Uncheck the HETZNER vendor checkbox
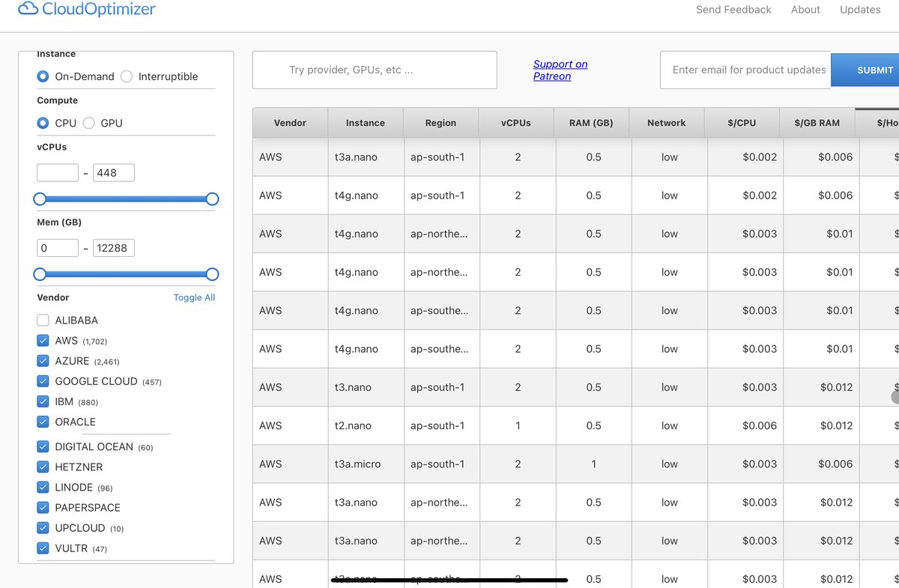899x588 pixels. pyautogui.click(x=43, y=467)
